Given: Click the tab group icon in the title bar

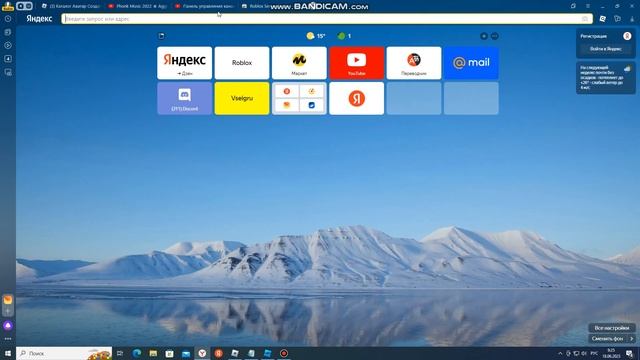Looking at the screenshot, I should [24, 6].
